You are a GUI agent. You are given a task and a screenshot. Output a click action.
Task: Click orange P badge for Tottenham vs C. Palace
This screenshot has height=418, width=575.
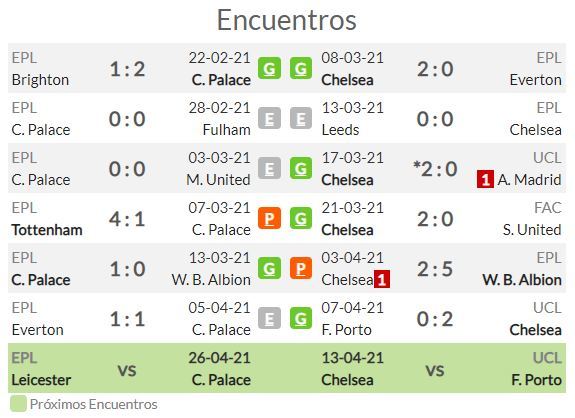(x=269, y=219)
